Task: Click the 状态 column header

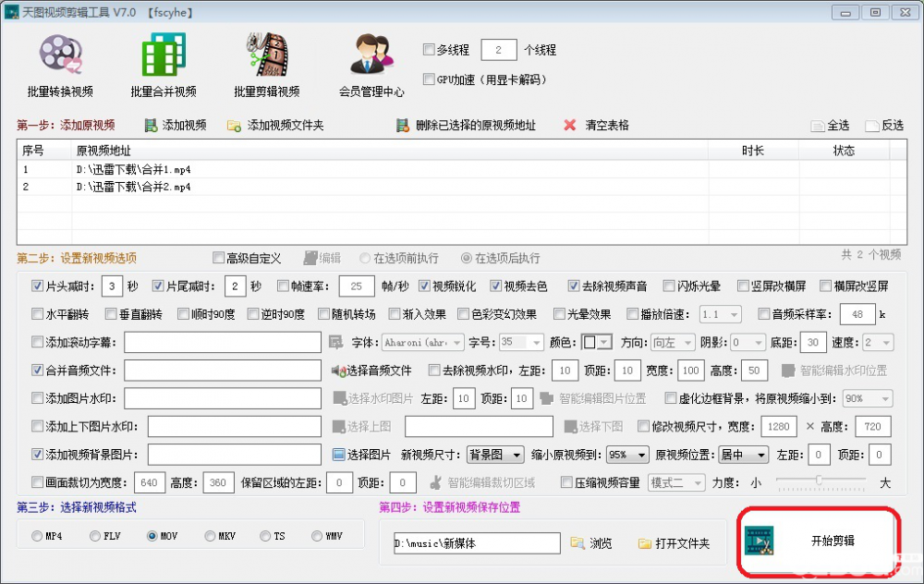Action: click(x=844, y=151)
